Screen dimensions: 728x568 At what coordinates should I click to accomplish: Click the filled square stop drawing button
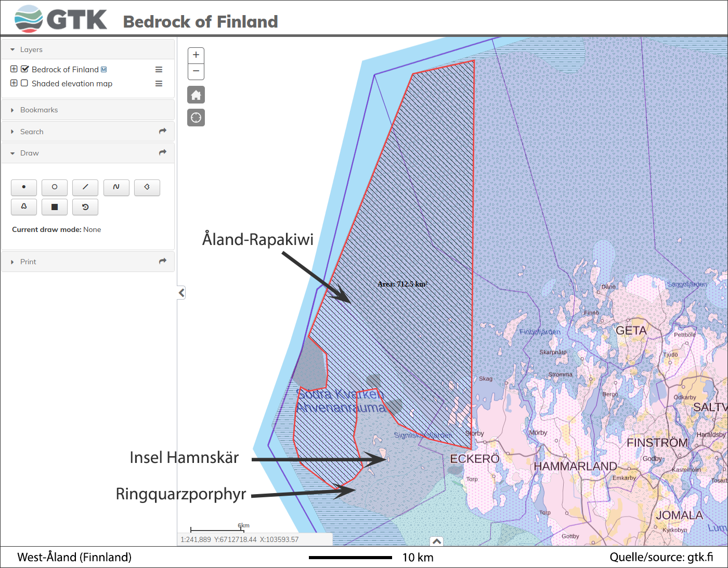55,207
